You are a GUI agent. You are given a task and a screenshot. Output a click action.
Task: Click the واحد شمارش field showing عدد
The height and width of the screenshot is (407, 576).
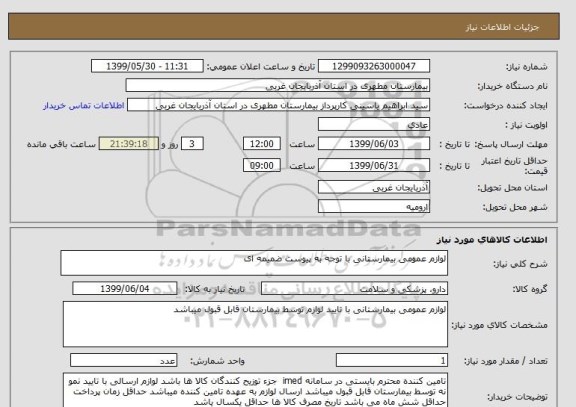click(123, 360)
